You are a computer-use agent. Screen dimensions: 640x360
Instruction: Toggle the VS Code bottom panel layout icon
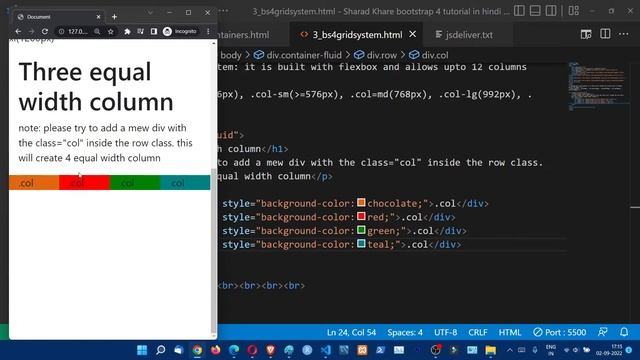535,11
